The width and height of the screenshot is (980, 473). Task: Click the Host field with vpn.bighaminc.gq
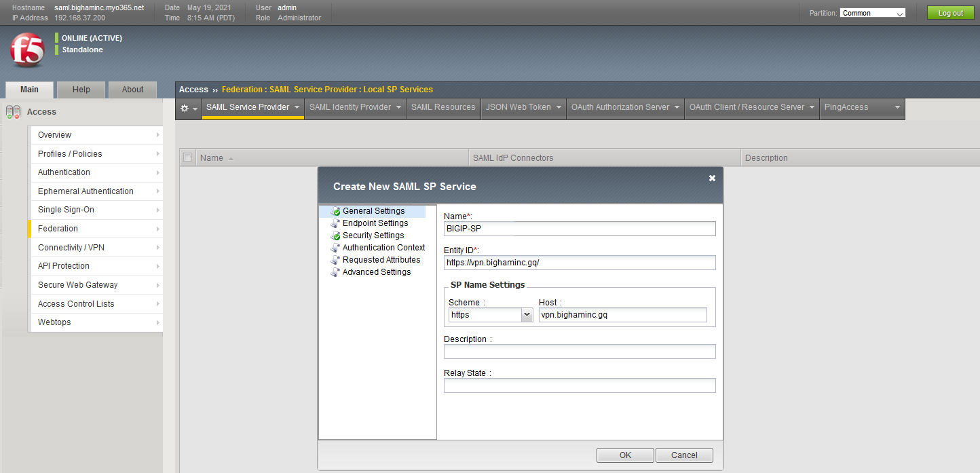(622, 315)
